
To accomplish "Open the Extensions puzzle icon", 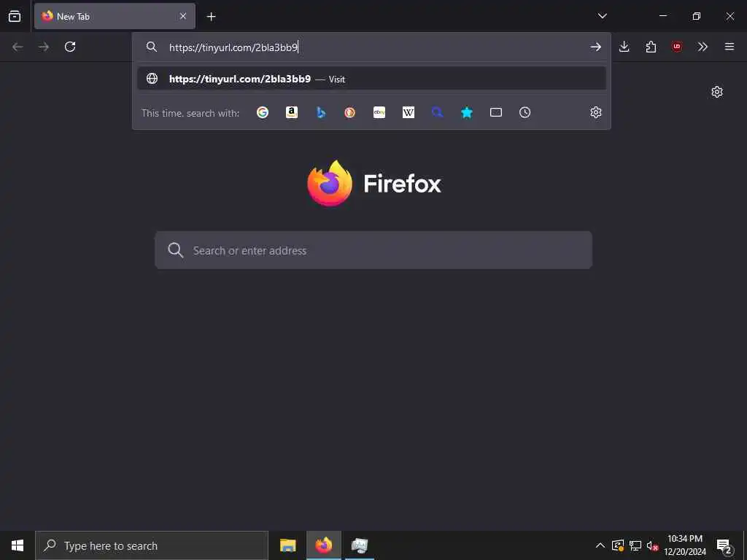I will point(651,47).
